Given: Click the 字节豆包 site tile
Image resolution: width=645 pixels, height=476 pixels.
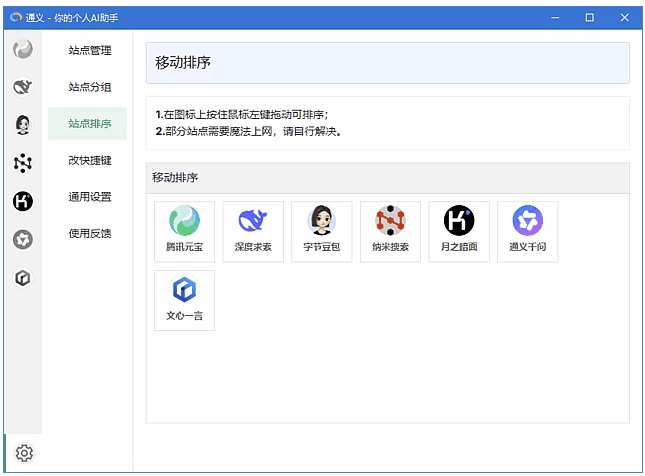Looking at the screenshot, I should click(x=321, y=231).
